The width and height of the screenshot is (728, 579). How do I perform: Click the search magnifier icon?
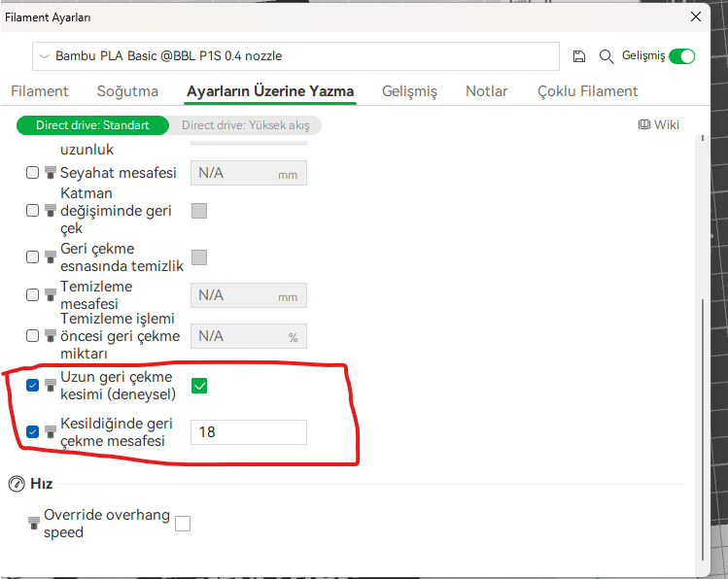tap(607, 56)
